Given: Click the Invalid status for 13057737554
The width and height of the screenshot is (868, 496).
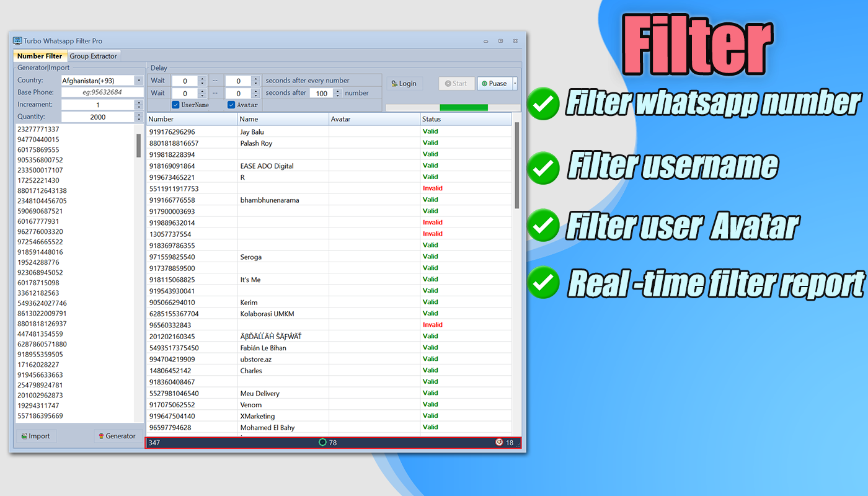Looking at the screenshot, I should pyautogui.click(x=433, y=234).
